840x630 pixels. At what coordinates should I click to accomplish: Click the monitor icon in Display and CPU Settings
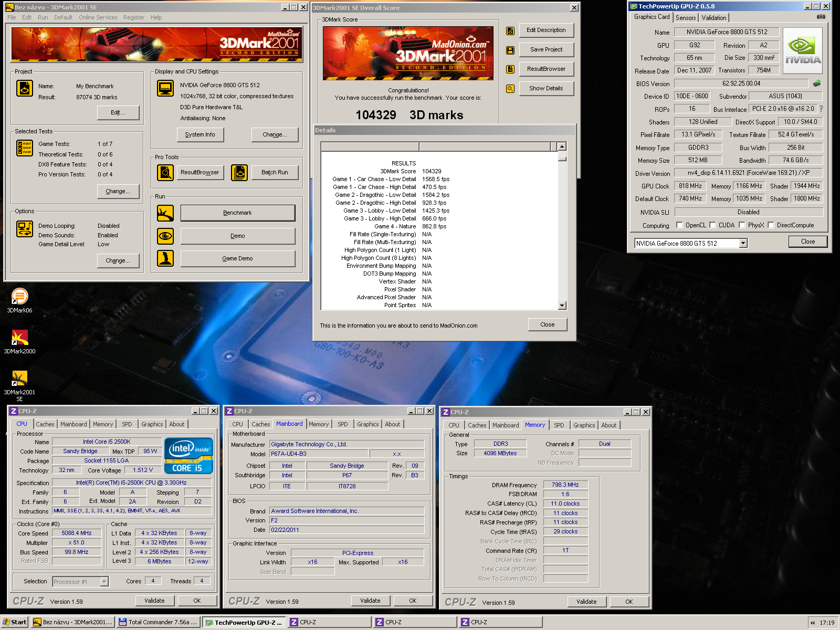pyautogui.click(x=165, y=88)
